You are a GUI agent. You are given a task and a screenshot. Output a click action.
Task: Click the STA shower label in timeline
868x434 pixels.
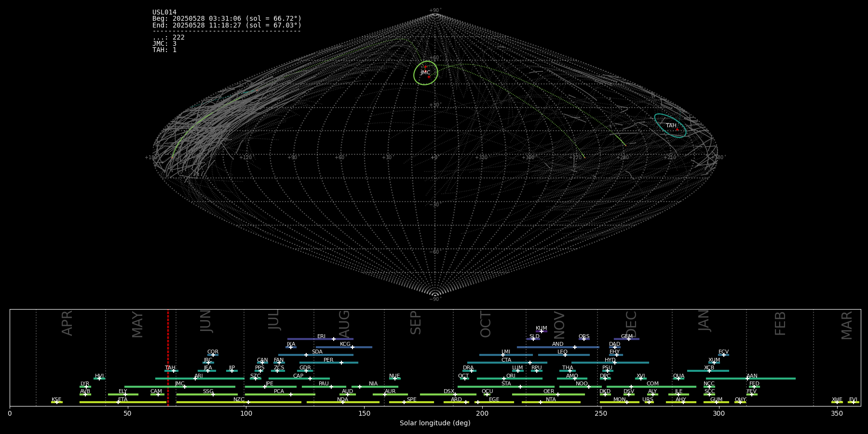(x=506, y=384)
